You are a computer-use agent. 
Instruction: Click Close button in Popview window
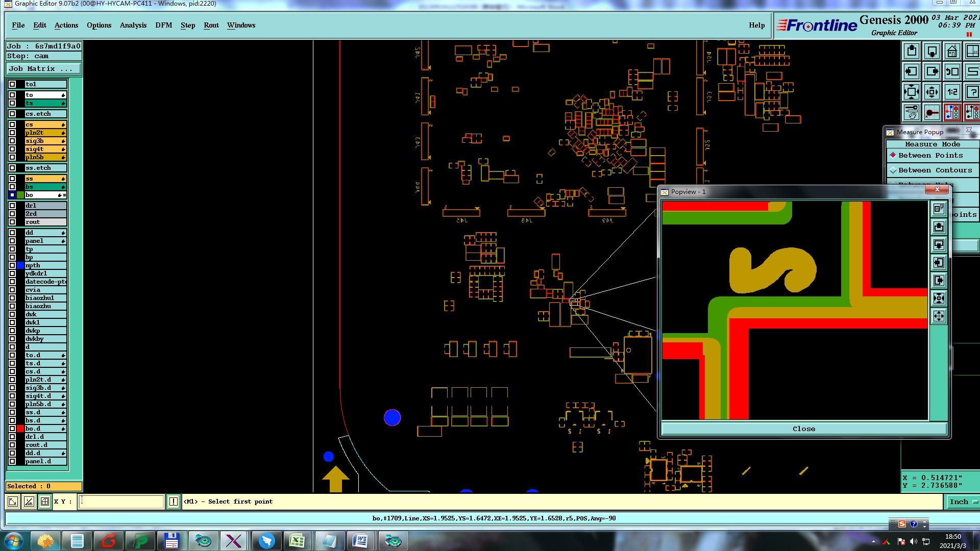pos(804,429)
